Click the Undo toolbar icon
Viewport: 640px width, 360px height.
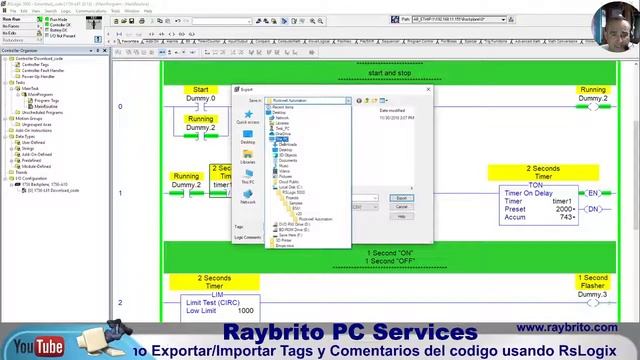tap(178, 21)
